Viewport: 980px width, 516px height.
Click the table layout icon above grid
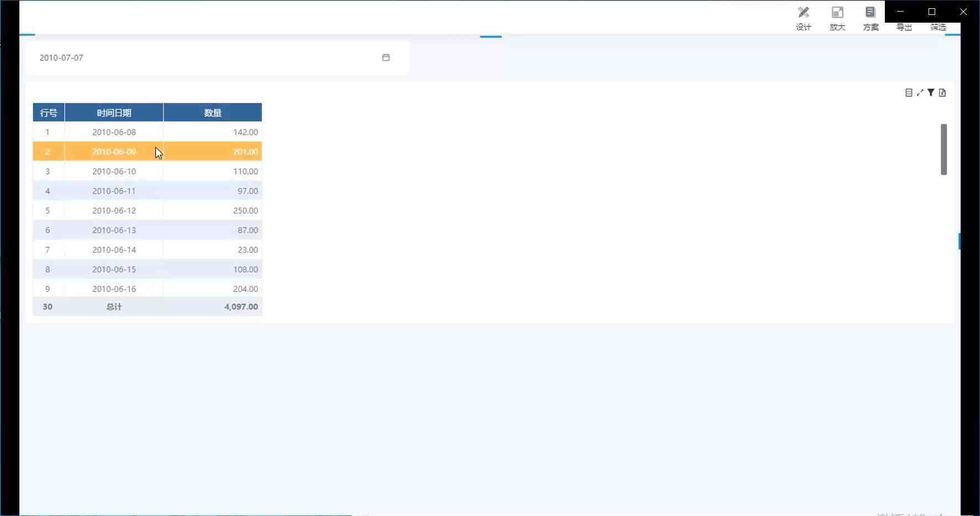909,93
